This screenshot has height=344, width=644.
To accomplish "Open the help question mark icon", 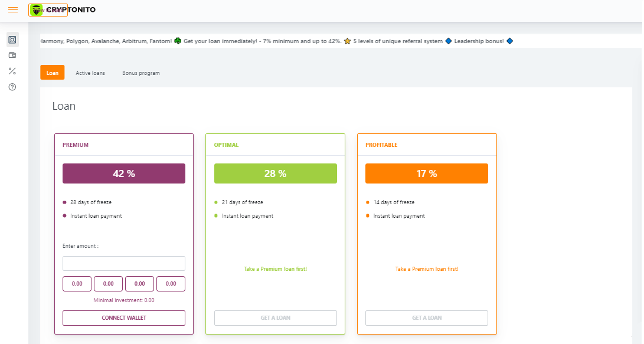I will pyautogui.click(x=12, y=87).
